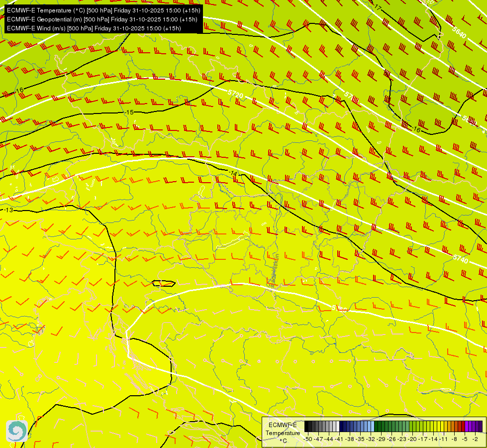Click the ECMWF-E Temperature legend title
The height and width of the screenshot is (448, 487).
pyautogui.click(x=283, y=429)
